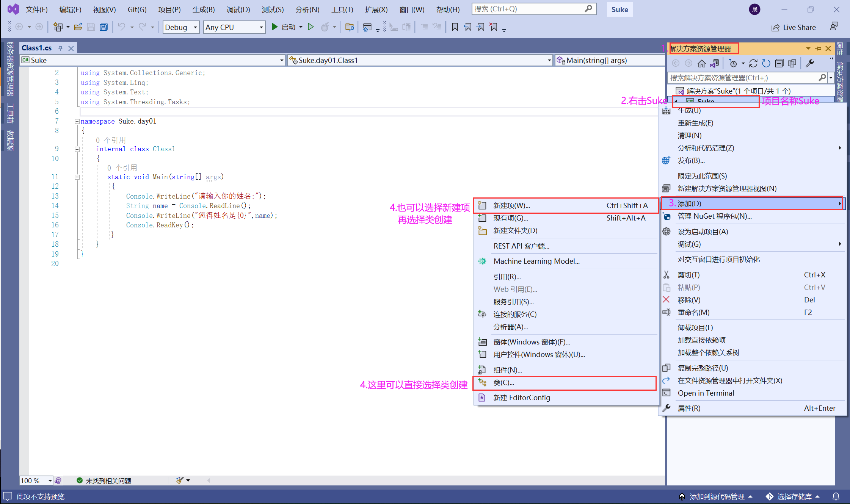Open the Debug configuration dropdown
Screen dimensions: 850x504
[x=195, y=27]
